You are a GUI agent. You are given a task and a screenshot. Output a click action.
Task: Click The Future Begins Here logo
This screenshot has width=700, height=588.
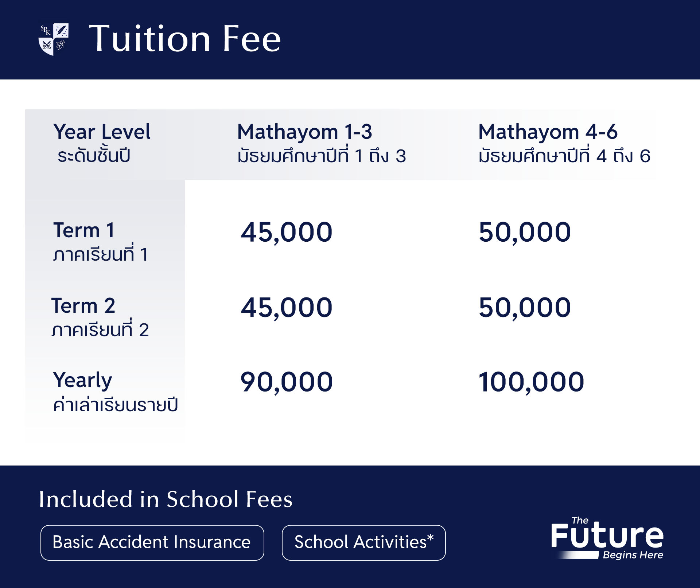(607, 538)
